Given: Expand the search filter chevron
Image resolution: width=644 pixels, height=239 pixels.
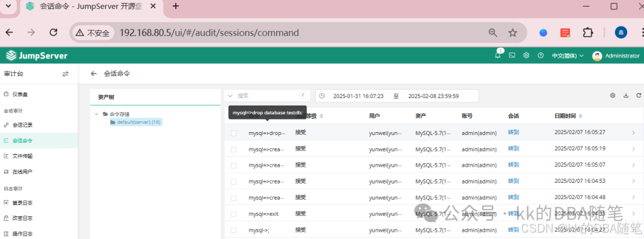Looking at the screenshot, I should (x=230, y=96).
